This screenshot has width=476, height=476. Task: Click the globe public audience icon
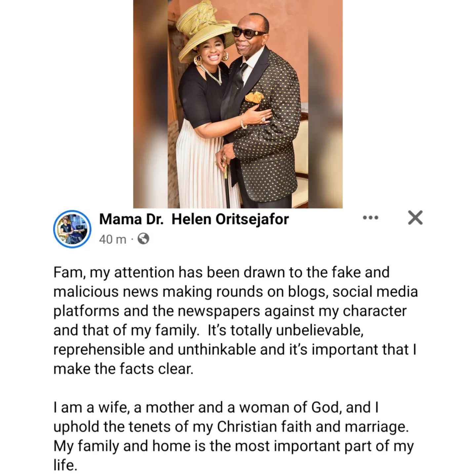143,239
